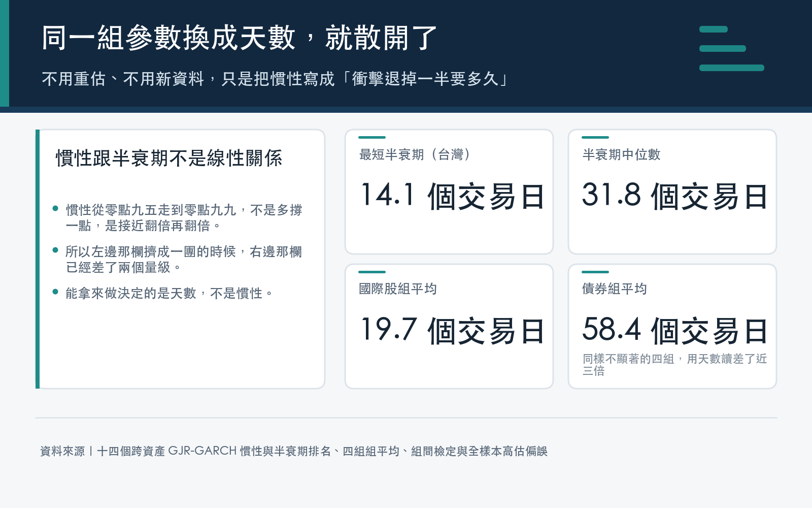
Task: Select the label "最短半衰期（台灣）"
Action: coord(415,154)
